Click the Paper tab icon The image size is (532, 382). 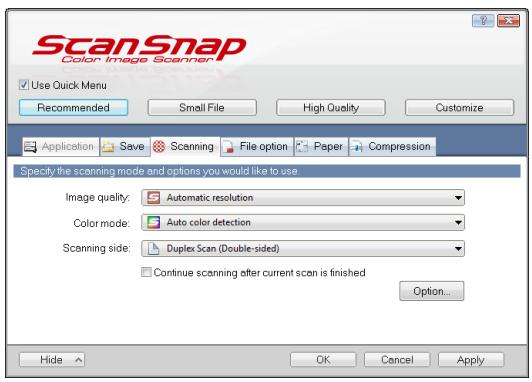pyautogui.click(x=302, y=147)
